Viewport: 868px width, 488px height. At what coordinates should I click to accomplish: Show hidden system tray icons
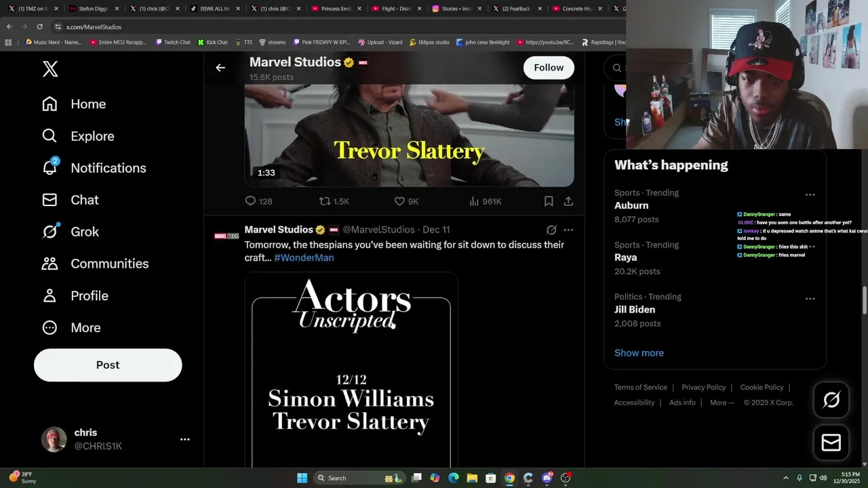pos(786,478)
